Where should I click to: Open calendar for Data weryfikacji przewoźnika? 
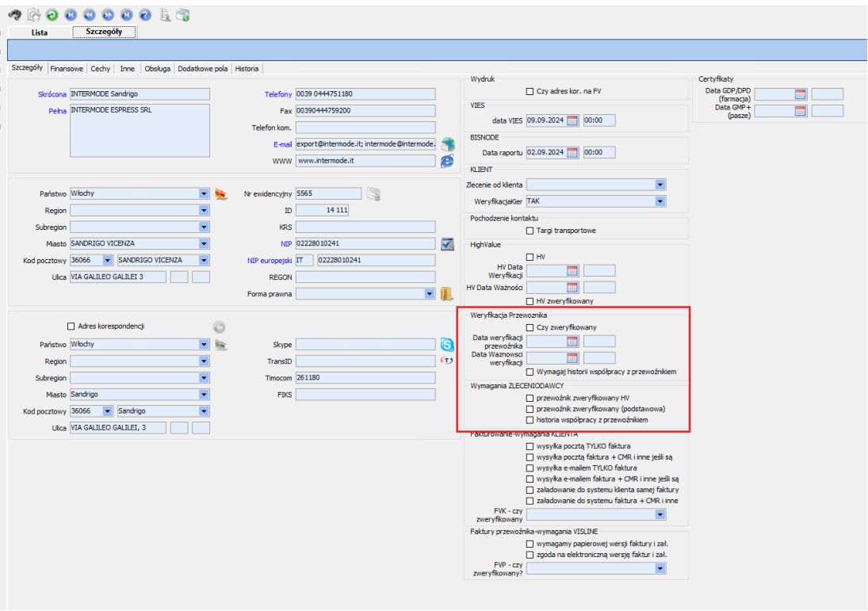point(572,342)
